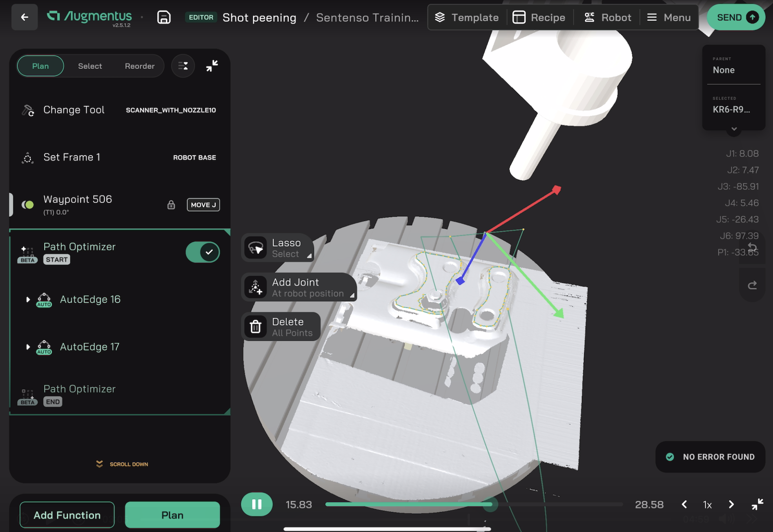
Task: Expand the AutoEdge 17 item
Action: coord(28,347)
